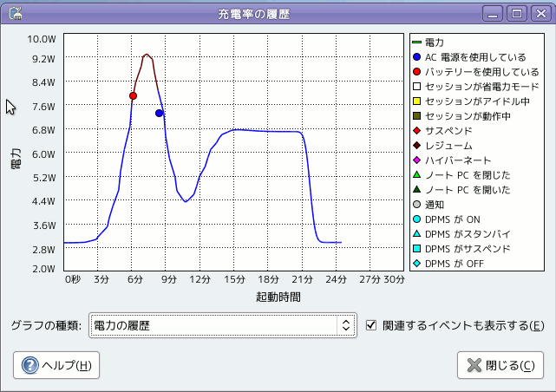The height and width of the screenshot is (392, 556).
Task: Click the yellow square セッションがアイドル中 legend swatch
Action: (417, 101)
